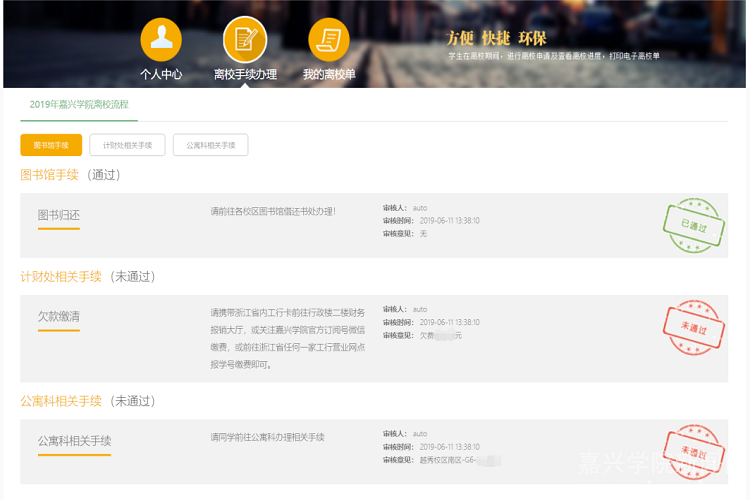Image resolution: width=750 pixels, height=500 pixels.
Task: Open the 个人中心 menu label
Action: [x=161, y=74]
